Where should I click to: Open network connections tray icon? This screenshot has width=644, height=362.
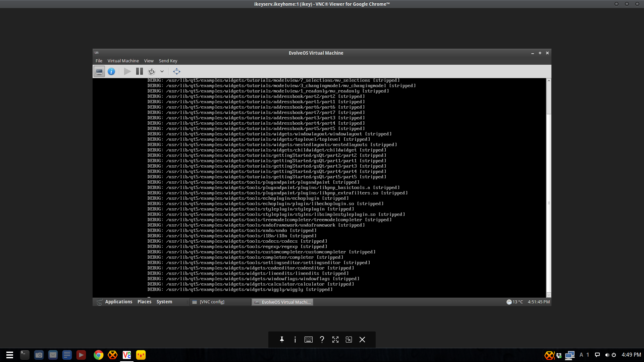click(570, 355)
